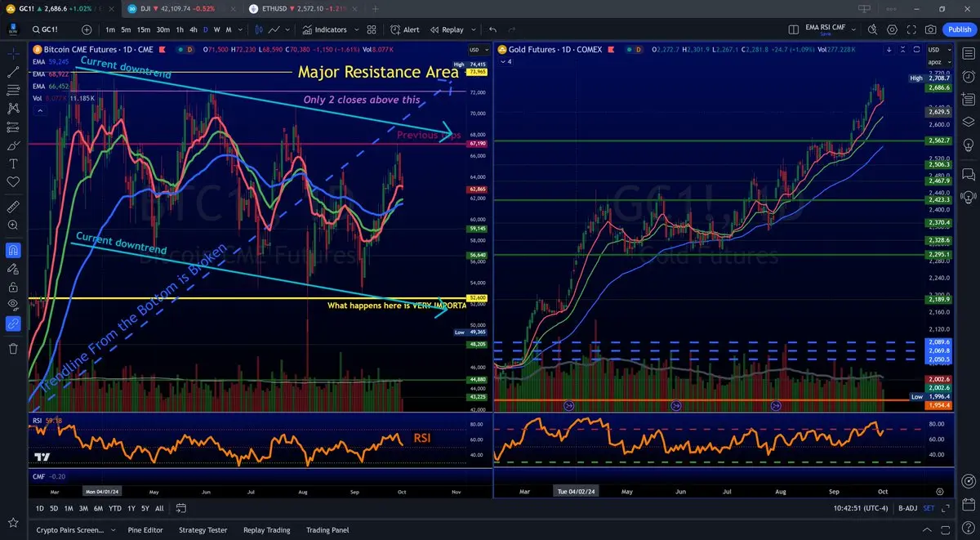Viewport: 980px width, 540px height.
Task: Open the Indicators dialog
Action: pyautogui.click(x=325, y=29)
